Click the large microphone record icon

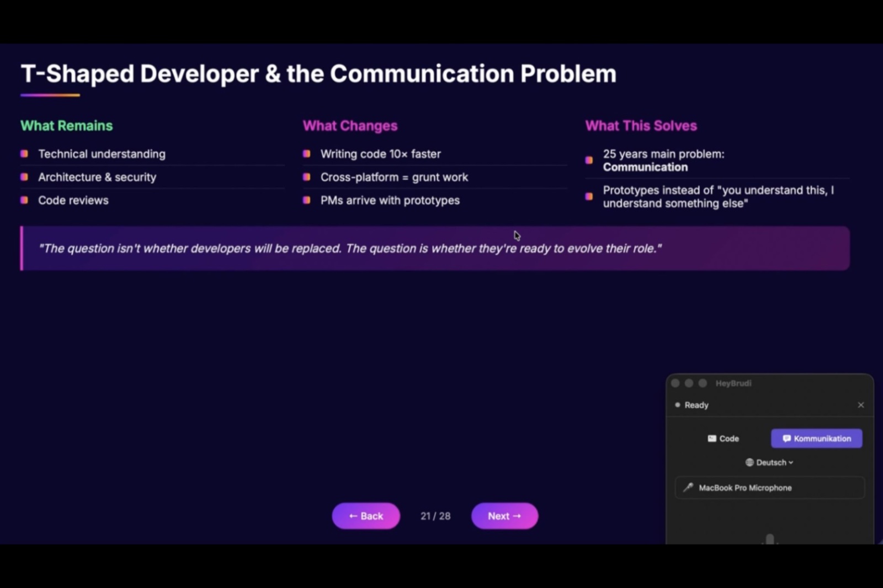[770, 539]
